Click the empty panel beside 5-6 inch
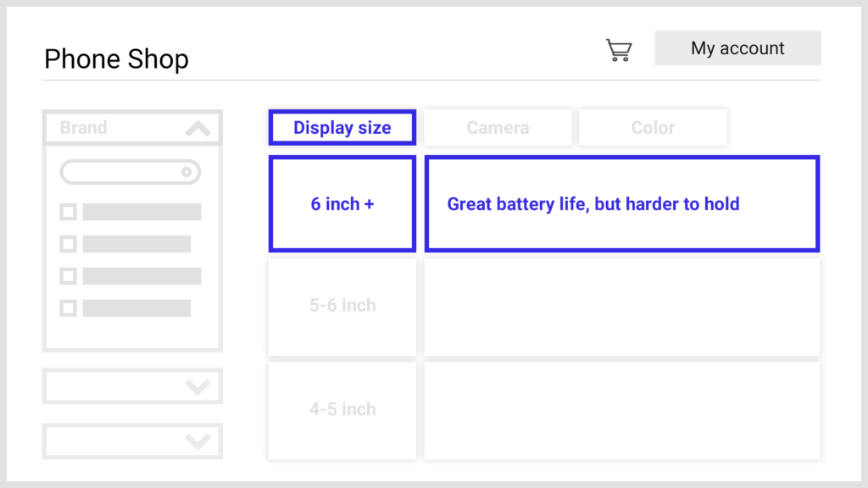The image size is (868, 488). 622,306
